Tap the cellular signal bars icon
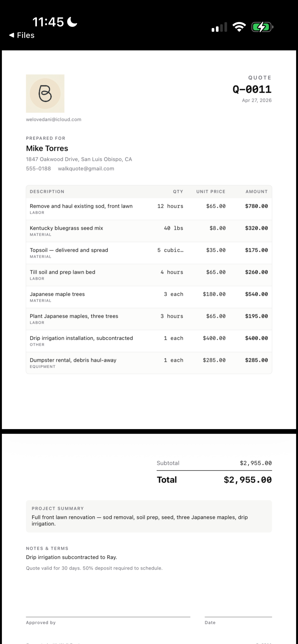Screen dimensions: 298x644 219,27
